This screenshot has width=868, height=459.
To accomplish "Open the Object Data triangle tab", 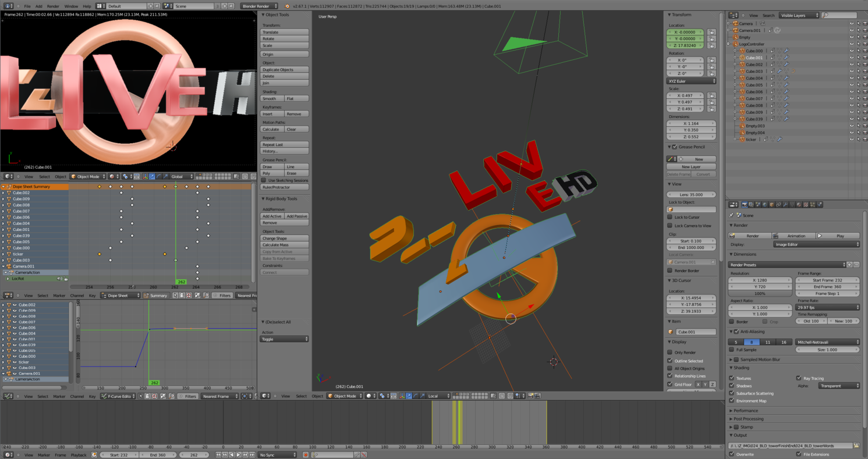I will click(792, 205).
